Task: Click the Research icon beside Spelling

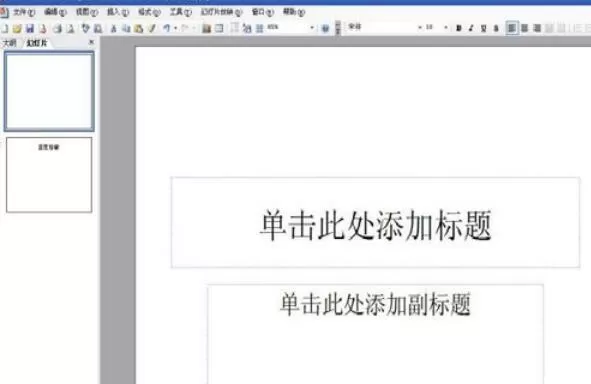Action: (x=98, y=28)
